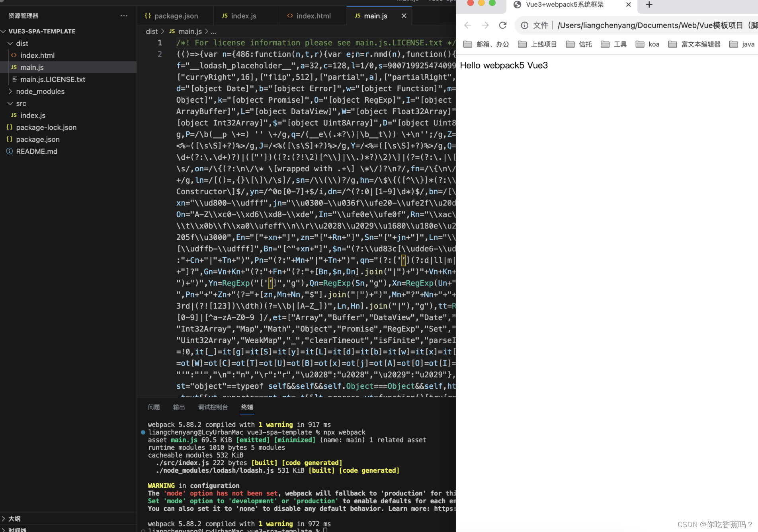Viewport: 758px width, 532px height.
Task: Click 'WARNING in configuration' terminal text
Action: [193, 485]
